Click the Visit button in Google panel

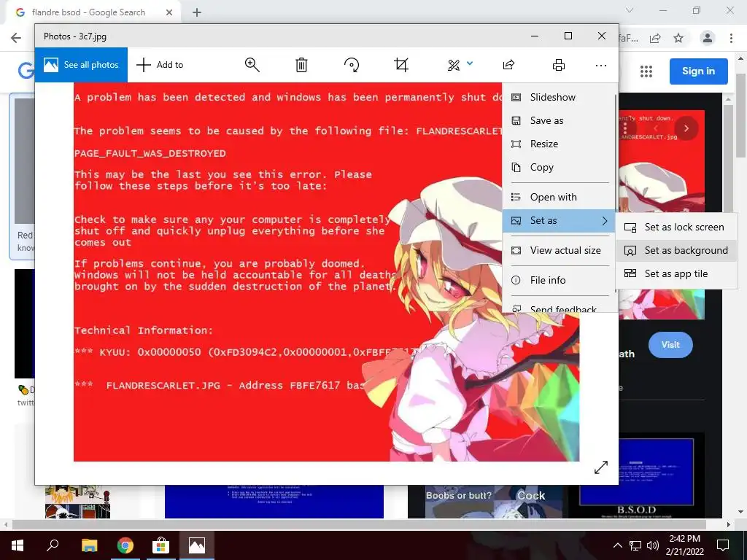(670, 345)
